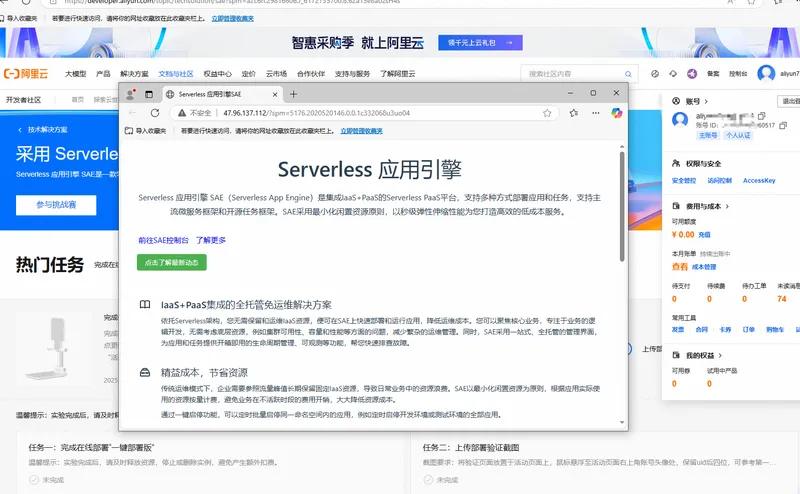The width and height of the screenshot is (800, 494).
Task: Copy the 账号 ID with copy icon
Action: (x=783, y=125)
